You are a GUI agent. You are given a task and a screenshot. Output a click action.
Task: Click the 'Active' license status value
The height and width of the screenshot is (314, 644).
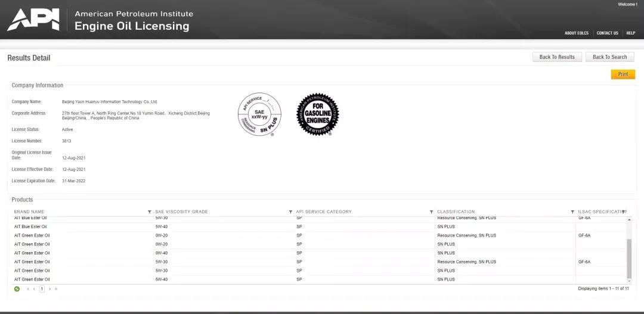(x=67, y=130)
